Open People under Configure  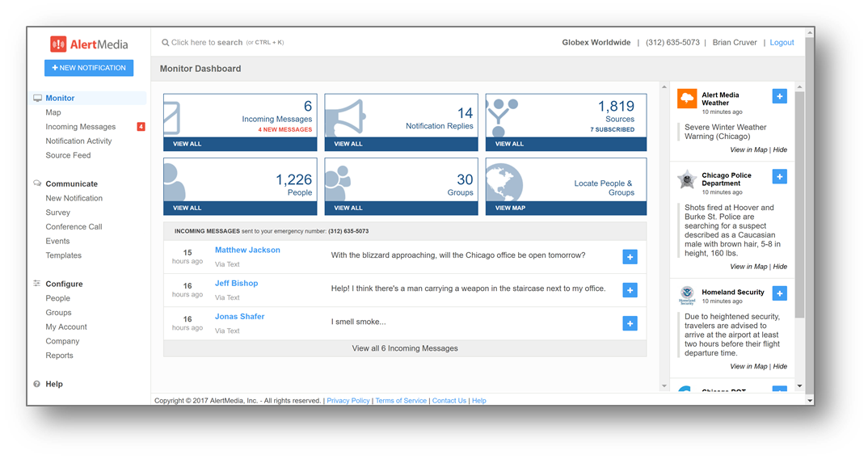(x=57, y=298)
